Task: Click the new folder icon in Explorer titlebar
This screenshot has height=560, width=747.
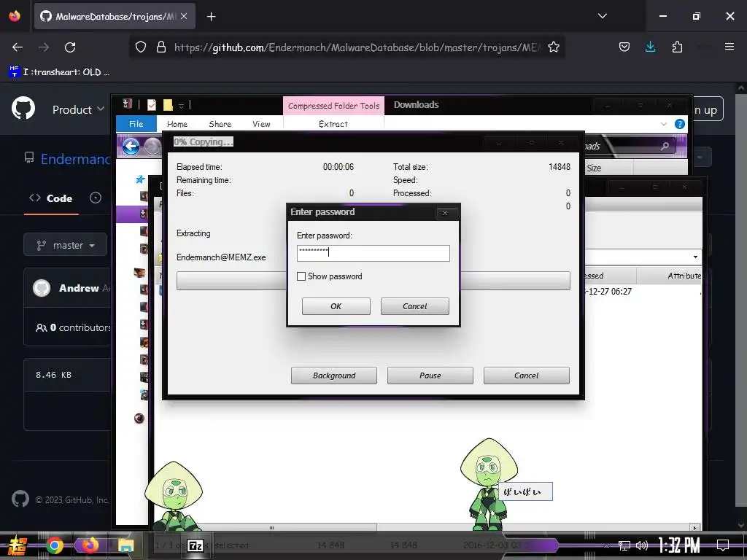Action: (168, 105)
